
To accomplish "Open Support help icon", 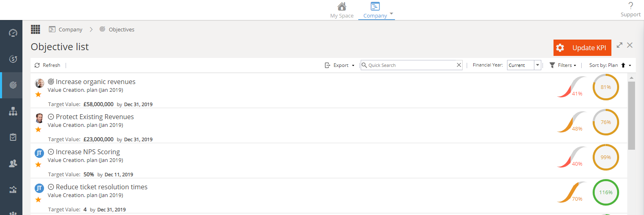I will pos(631,9).
